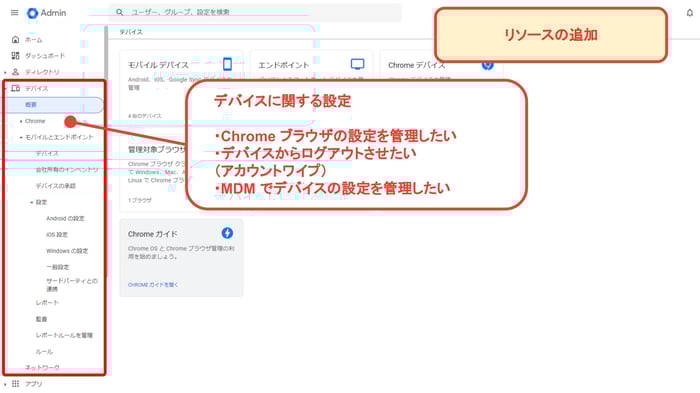Click the 管理対象ブラウザ card title
Viewport: 700px width, 393px height.
click(x=156, y=149)
